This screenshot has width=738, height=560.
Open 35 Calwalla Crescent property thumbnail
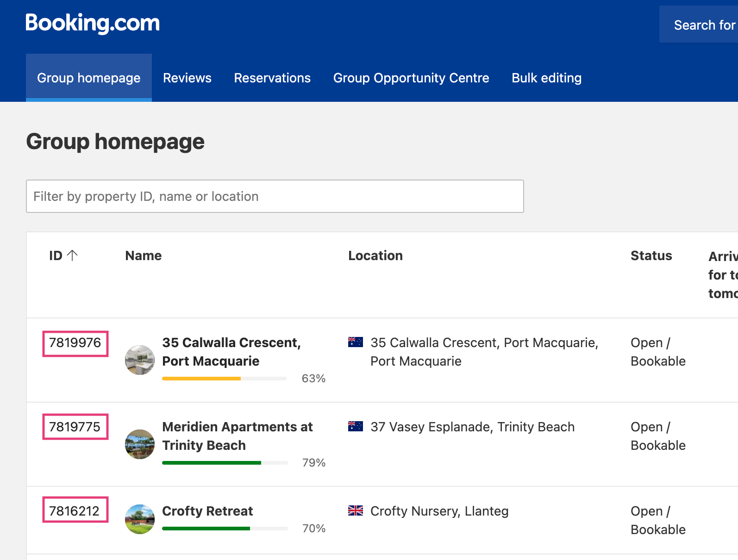click(x=140, y=360)
